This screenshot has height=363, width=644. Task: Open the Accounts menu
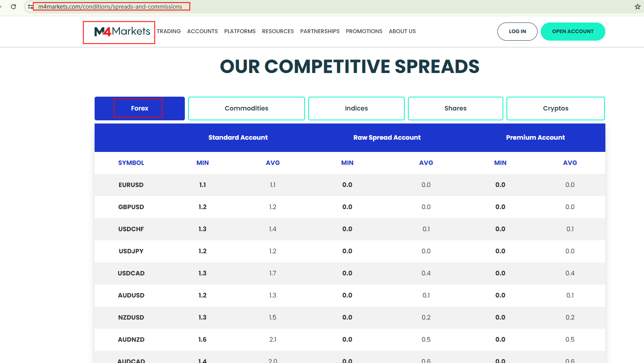tap(202, 32)
